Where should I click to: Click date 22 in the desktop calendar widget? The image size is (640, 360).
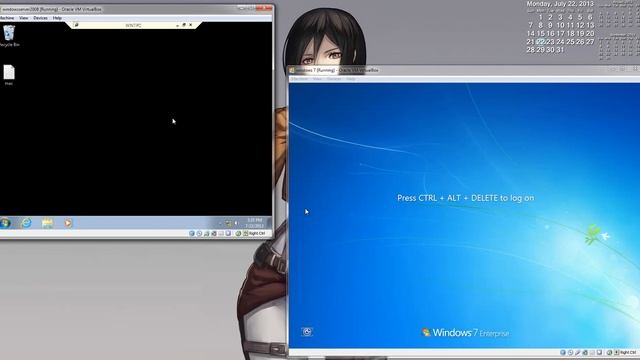tap(540, 42)
